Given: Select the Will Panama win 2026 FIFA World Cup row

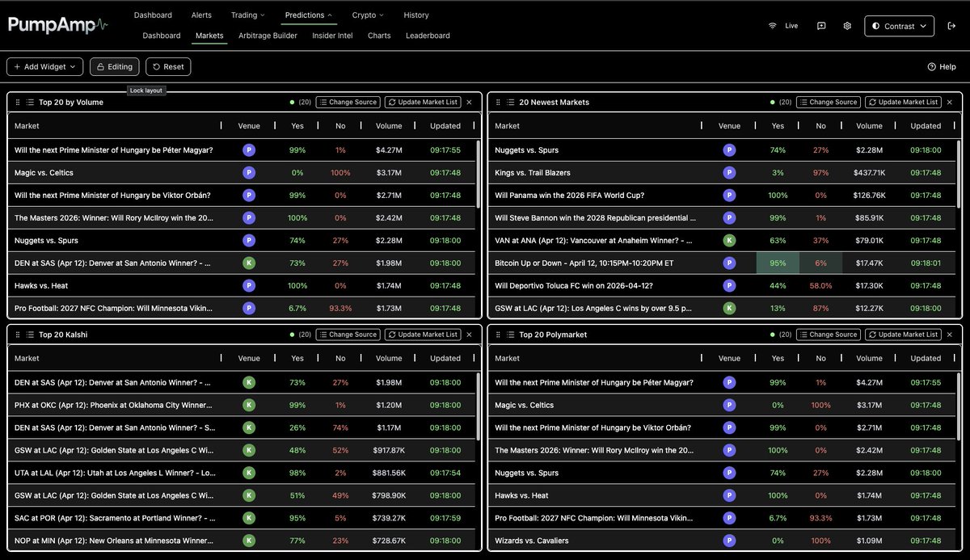Looking at the screenshot, I should pos(722,195).
